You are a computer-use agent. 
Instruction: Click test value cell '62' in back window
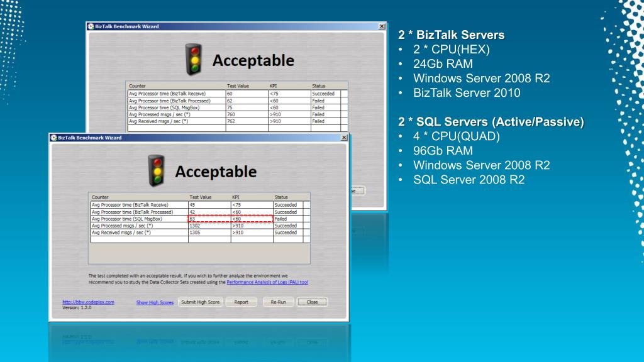[247, 101]
